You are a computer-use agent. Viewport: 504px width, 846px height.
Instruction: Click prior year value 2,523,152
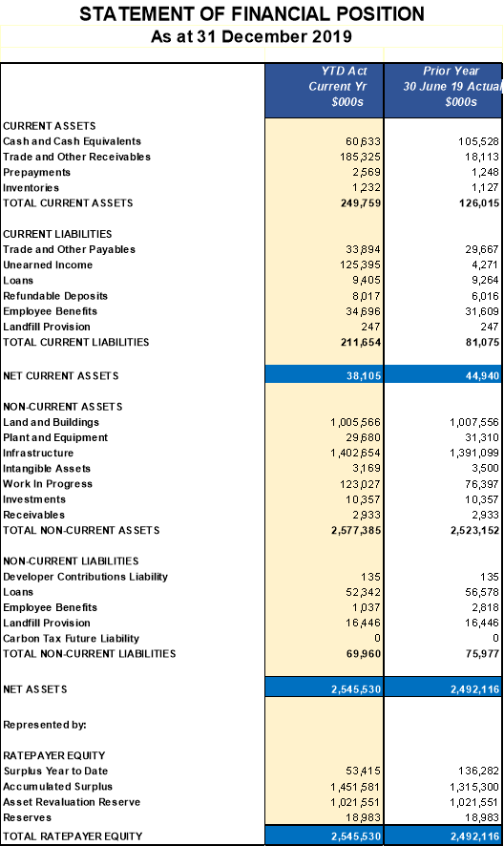(474, 530)
